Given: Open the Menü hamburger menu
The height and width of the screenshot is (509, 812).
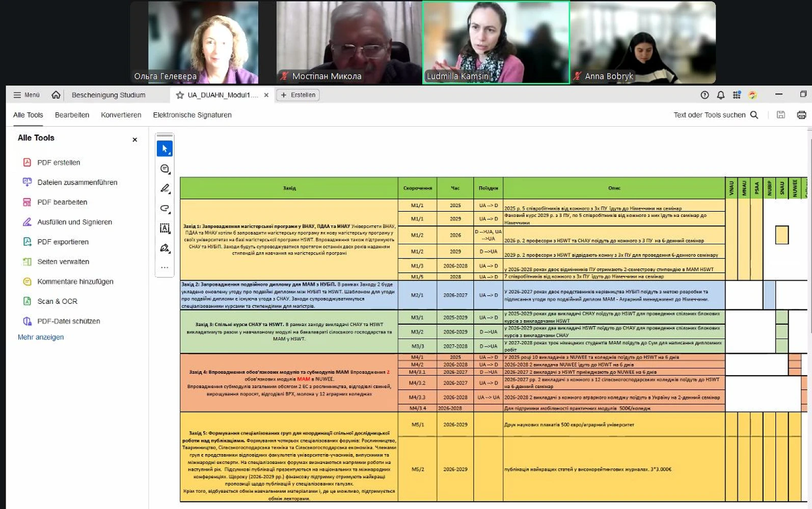Looking at the screenshot, I should (x=26, y=95).
